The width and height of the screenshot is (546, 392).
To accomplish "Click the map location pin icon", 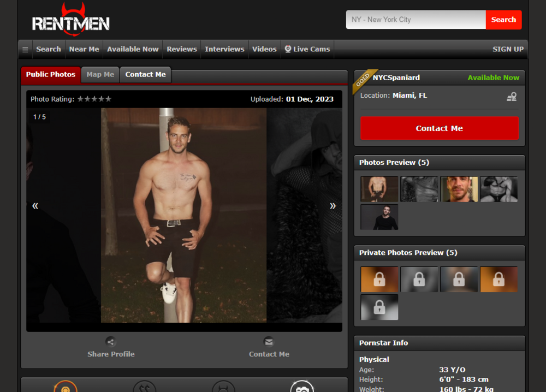I will tap(511, 97).
